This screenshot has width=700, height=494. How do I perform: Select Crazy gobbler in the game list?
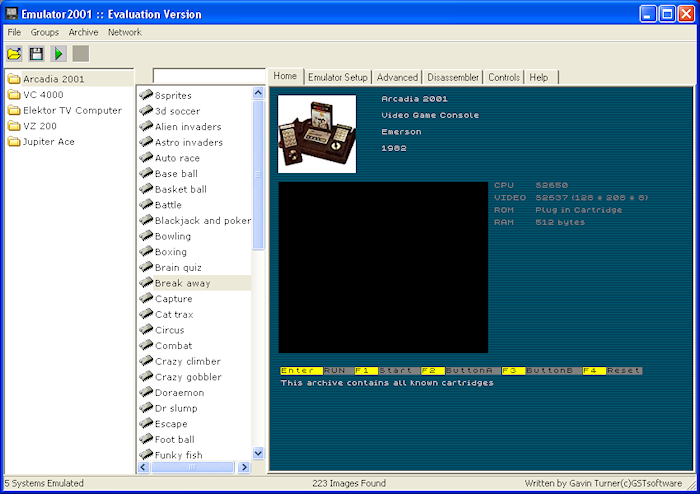pyautogui.click(x=188, y=377)
